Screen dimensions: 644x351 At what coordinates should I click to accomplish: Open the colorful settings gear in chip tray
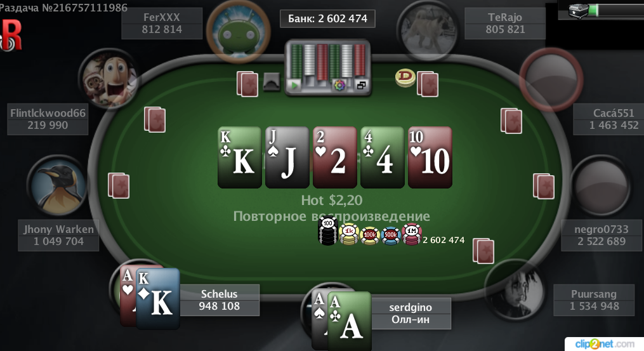click(x=339, y=86)
